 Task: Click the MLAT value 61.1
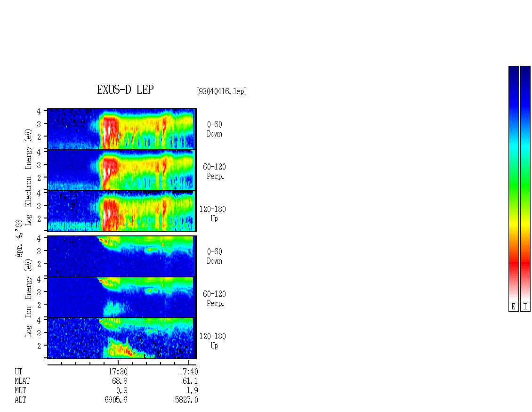190,381
